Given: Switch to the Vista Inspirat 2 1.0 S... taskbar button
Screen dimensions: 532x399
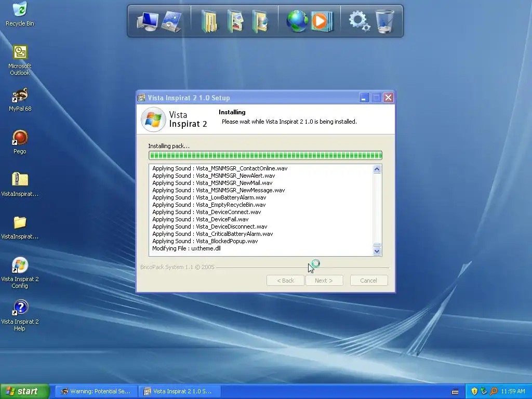Looking at the screenshot, I should [180, 392].
